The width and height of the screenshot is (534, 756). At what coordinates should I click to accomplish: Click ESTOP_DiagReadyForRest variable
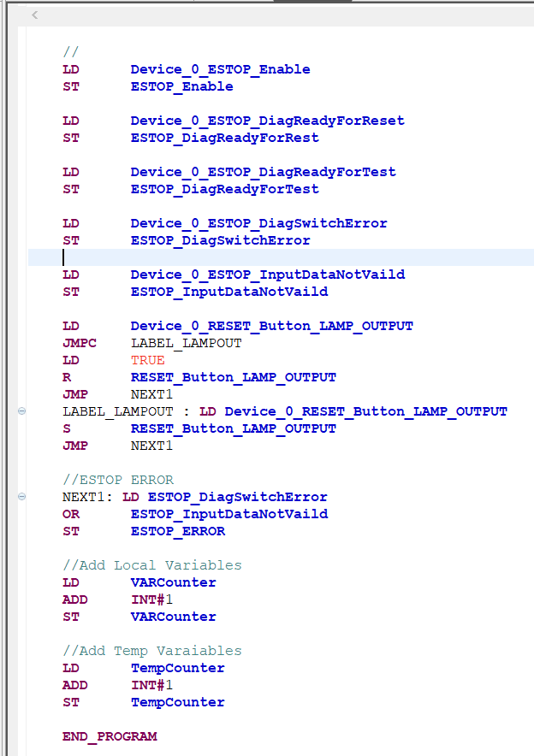pos(225,138)
